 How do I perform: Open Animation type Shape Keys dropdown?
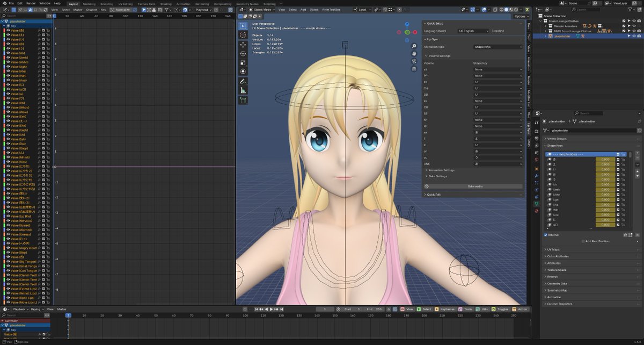(x=497, y=47)
